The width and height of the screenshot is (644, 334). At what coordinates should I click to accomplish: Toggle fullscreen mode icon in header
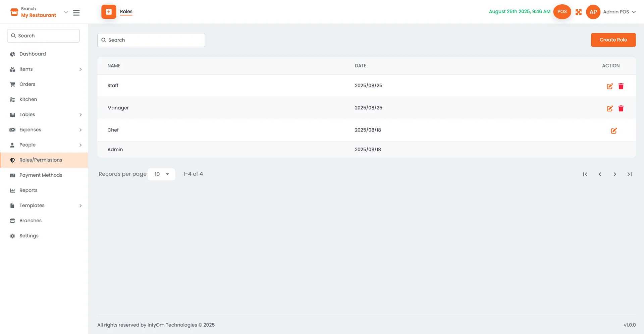click(x=579, y=12)
